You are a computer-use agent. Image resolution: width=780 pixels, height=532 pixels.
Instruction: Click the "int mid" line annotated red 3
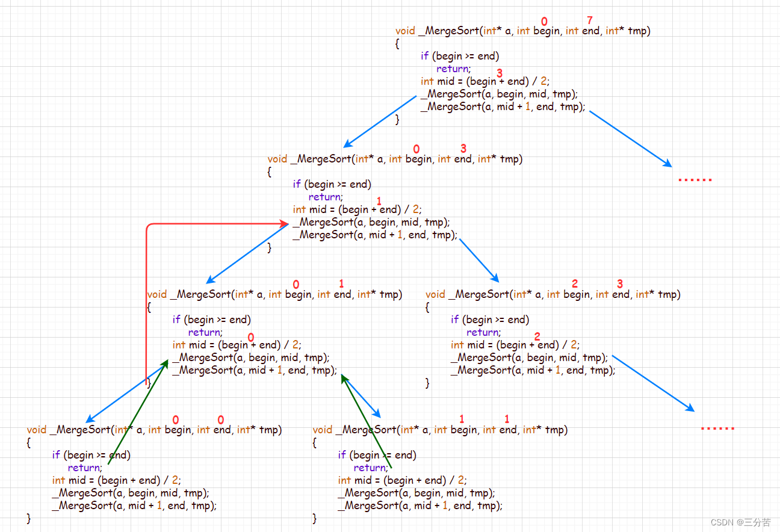pos(485,81)
